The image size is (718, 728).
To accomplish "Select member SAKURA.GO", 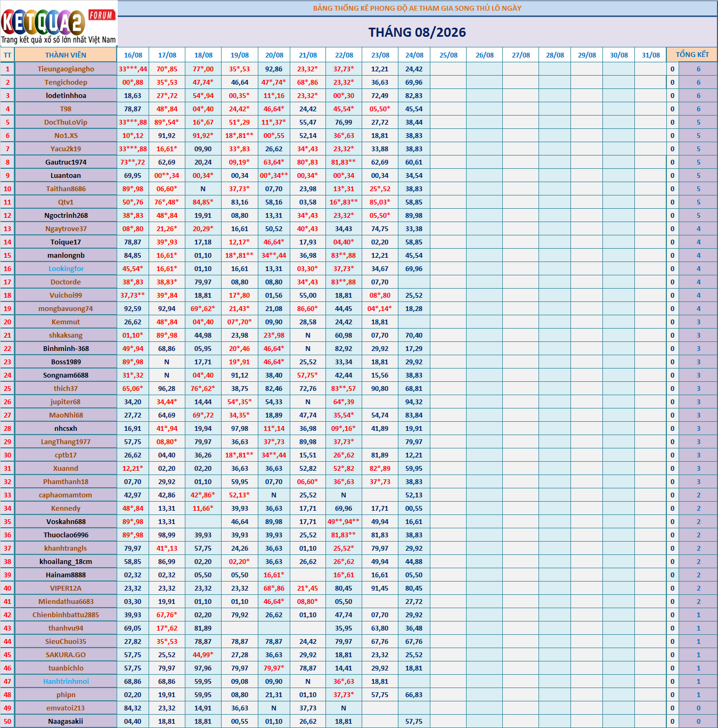I will (x=66, y=655).
